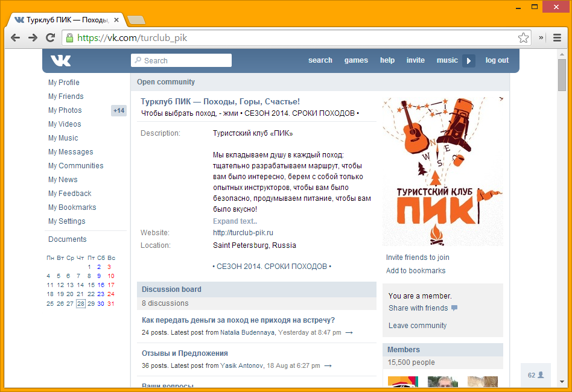The image size is (572, 392).
Task: Open My Photos
Action: [x=65, y=110]
